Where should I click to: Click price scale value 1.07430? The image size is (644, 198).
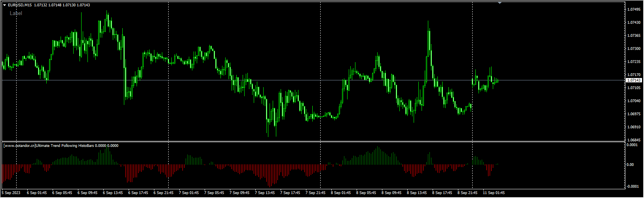pos(634,23)
